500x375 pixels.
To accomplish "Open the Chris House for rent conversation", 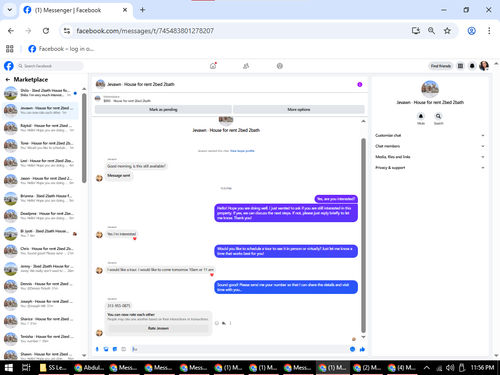I will tap(41, 251).
